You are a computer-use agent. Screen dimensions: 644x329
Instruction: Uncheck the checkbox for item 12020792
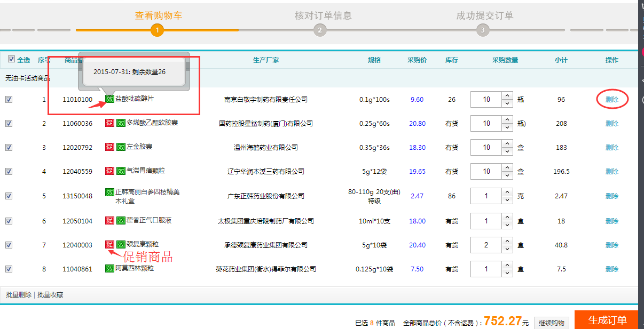9,147
